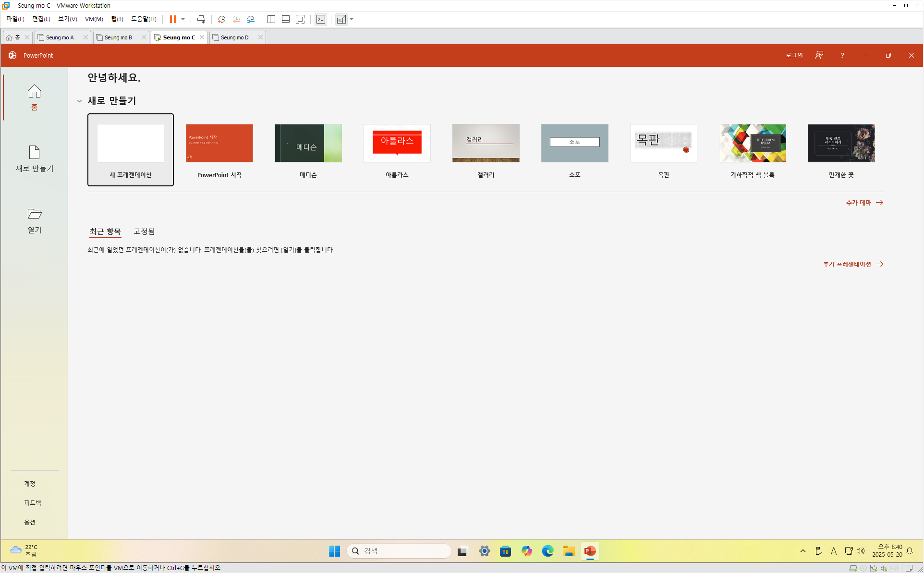
Task: Click the Windows taskbar search box
Action: point(399,551)
